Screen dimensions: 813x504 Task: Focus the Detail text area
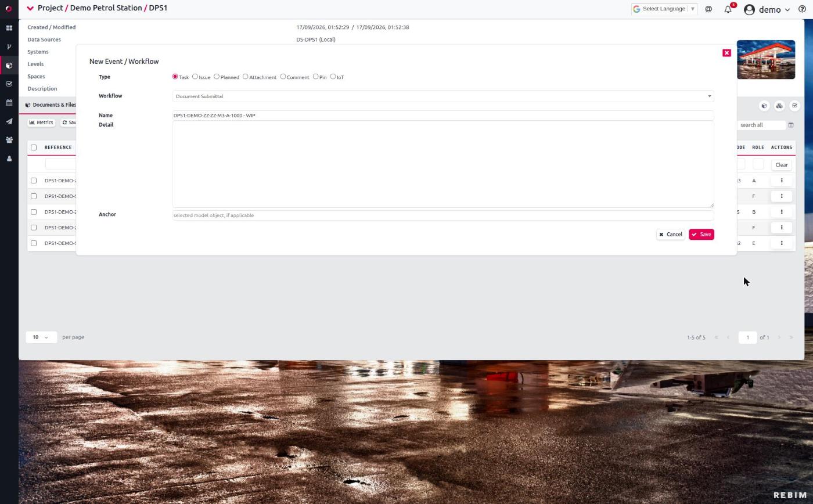[443, 164]
